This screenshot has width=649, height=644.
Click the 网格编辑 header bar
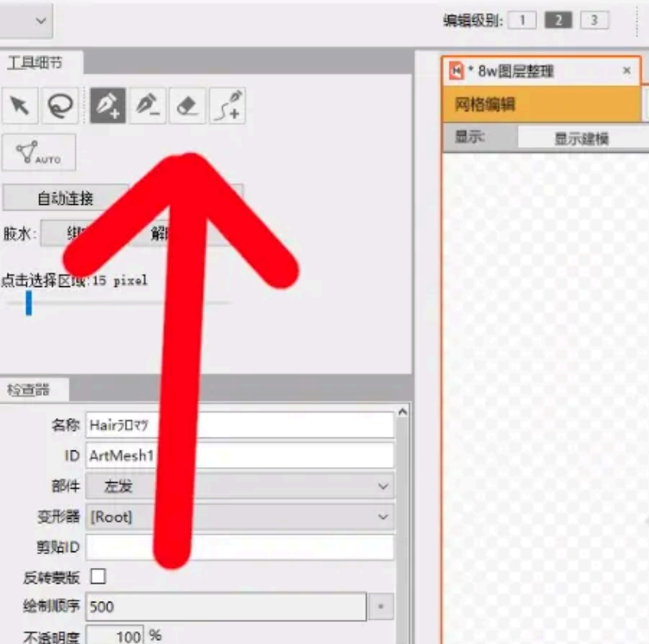click(x=541, y=104)
